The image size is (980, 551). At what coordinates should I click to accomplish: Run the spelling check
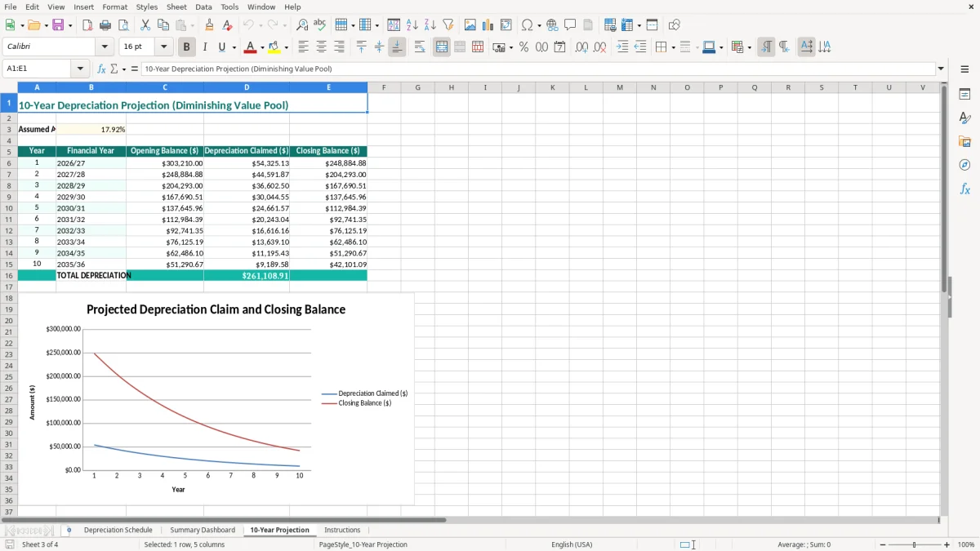[x=320, y=25]
